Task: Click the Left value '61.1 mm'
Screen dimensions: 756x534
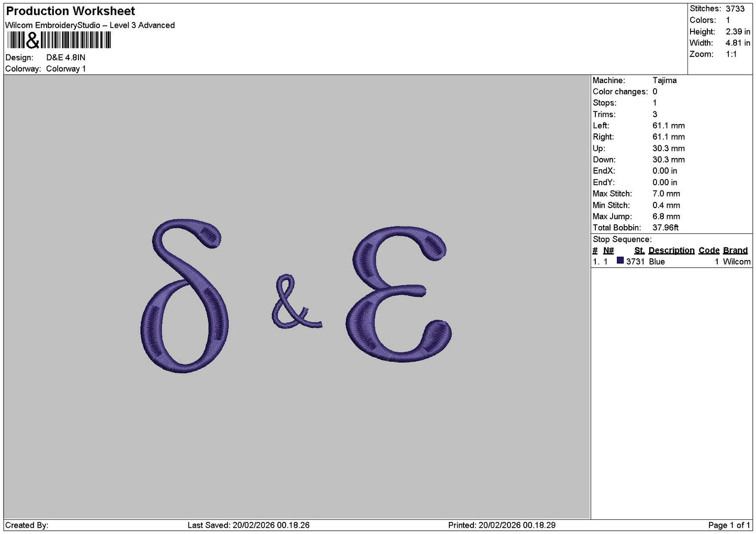Action: click(x=669, y=126)
